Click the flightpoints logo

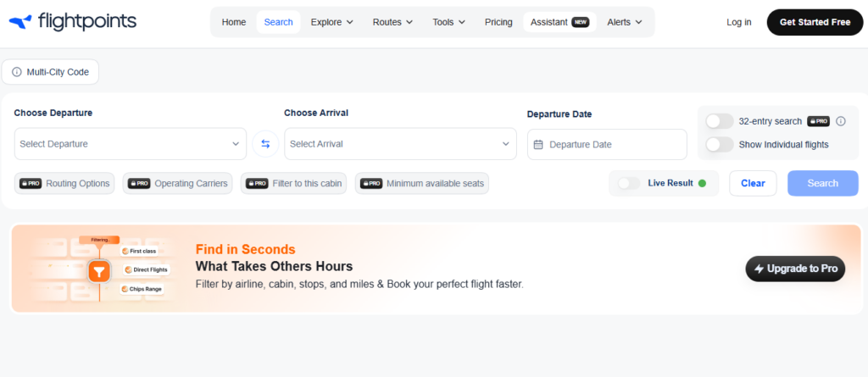point(73,21)
